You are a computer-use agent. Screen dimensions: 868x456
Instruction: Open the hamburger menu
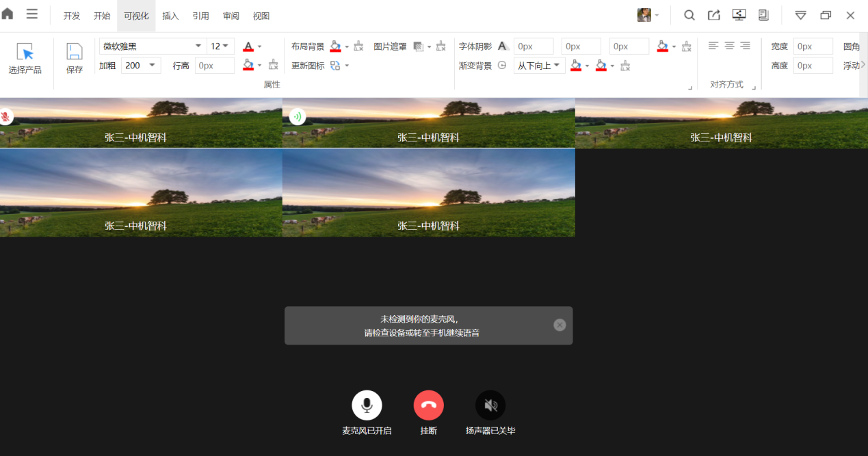point(32,14)
